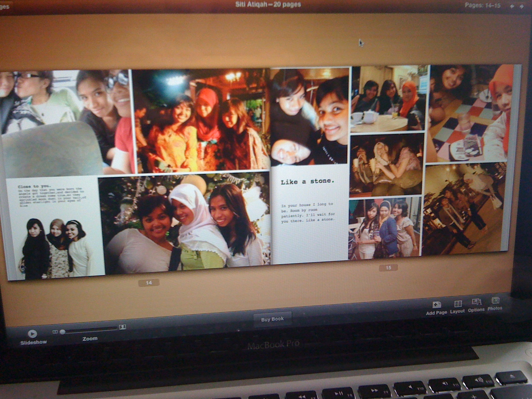Go to previous pages arrow
532x399 pixels.
(x=512, y=6)
